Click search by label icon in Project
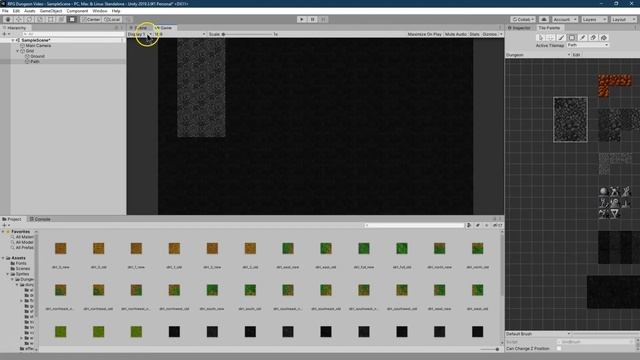640x360 pixels. 478,225
